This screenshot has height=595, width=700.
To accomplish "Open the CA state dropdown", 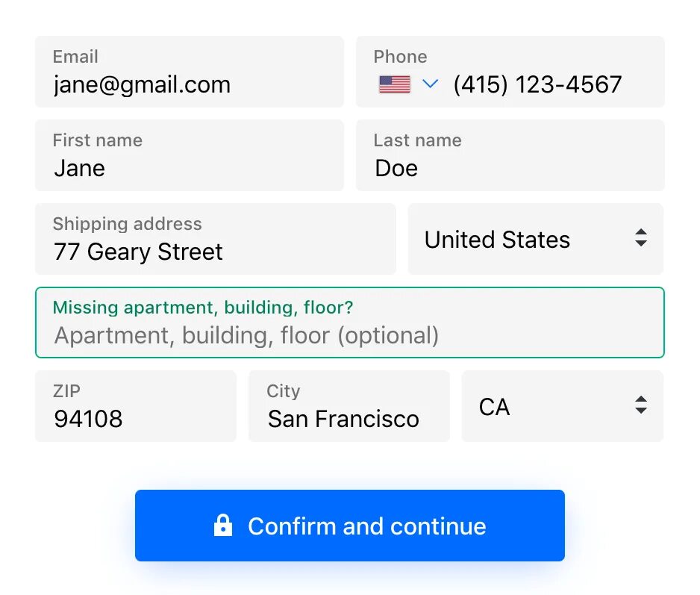I will click(562, 406).
